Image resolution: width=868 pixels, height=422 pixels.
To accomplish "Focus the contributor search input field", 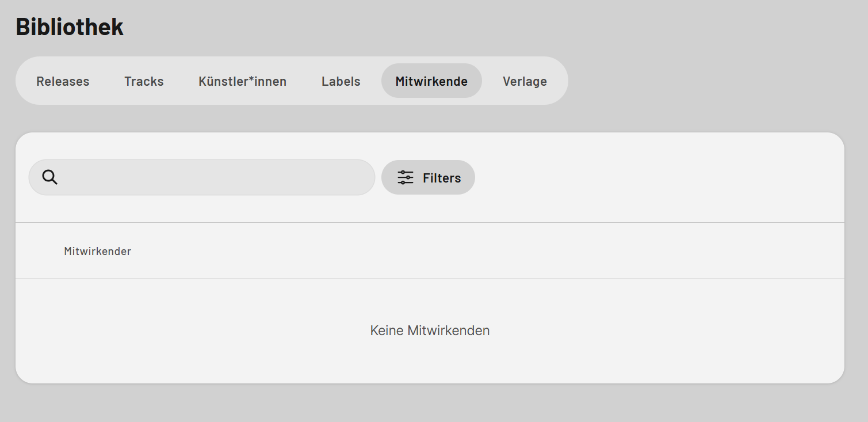I will click(202, 177).
